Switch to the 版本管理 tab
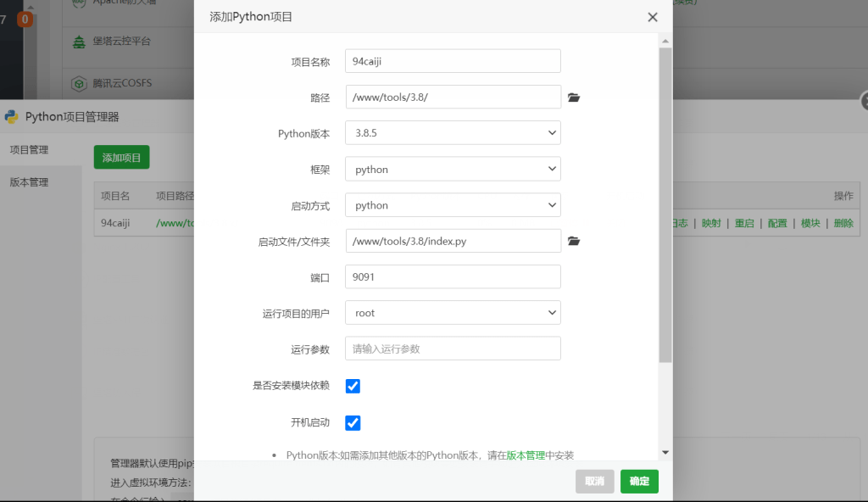 pos(28,181)
